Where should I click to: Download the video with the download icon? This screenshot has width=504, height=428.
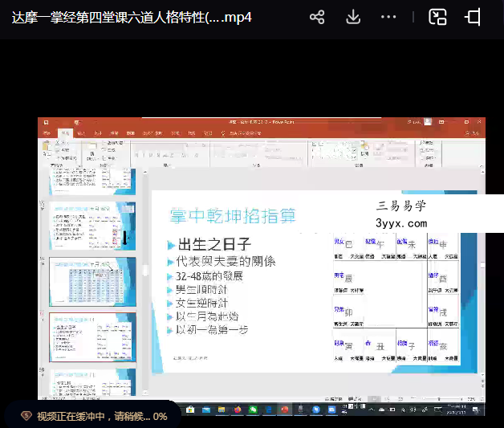pyautogui.click(x=353, y=17)
